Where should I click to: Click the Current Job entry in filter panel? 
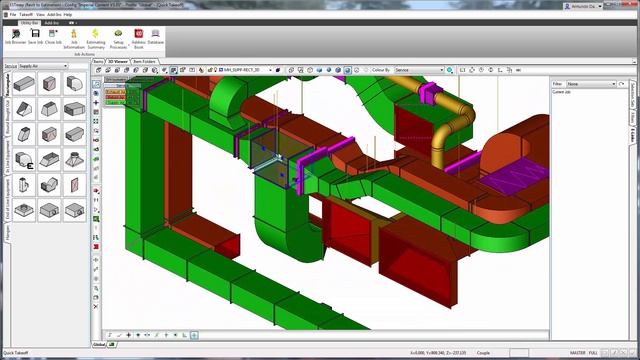tap(562, 92)
